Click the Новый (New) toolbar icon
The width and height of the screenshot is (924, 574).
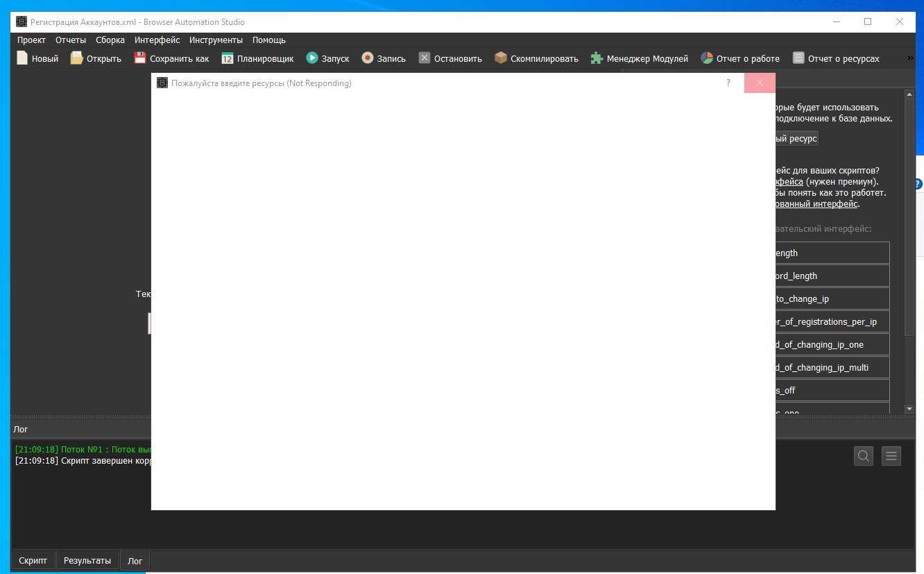coord(22,58)
